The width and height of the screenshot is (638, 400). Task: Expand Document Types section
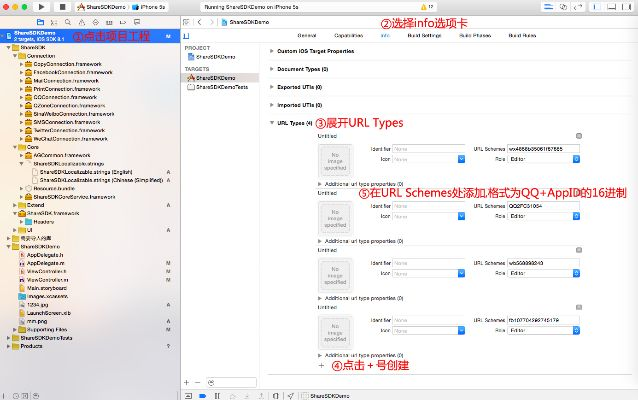click(x=270, y=70)
